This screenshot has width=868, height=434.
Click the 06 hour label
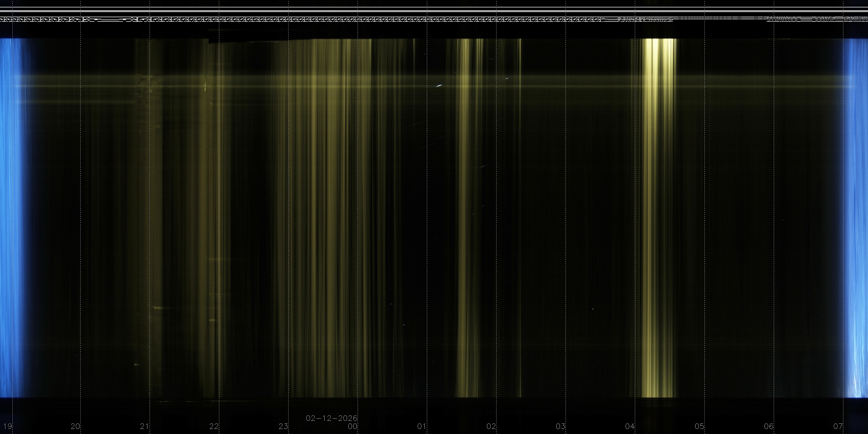769,426
